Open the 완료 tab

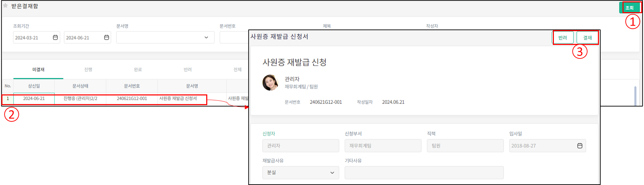coord(138,70)
